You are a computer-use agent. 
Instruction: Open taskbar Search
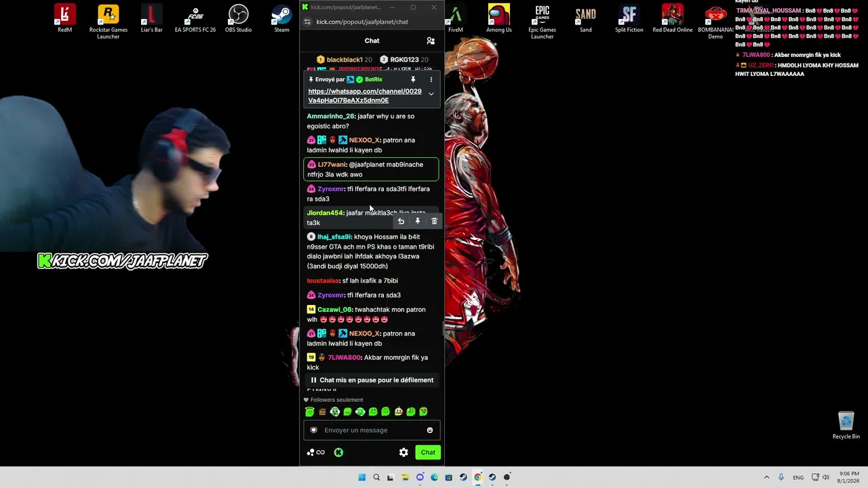click(x=376, y=477)
